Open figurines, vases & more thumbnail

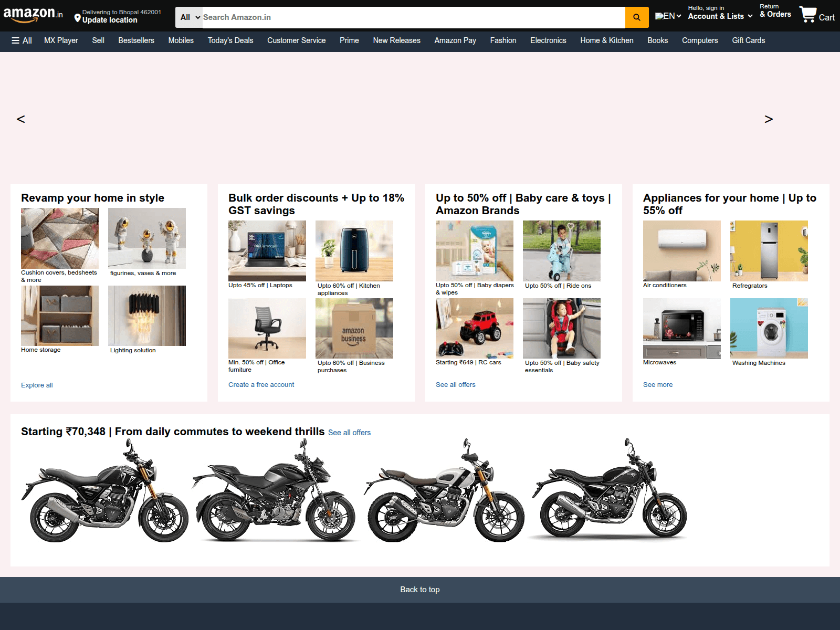coord(147,238)
